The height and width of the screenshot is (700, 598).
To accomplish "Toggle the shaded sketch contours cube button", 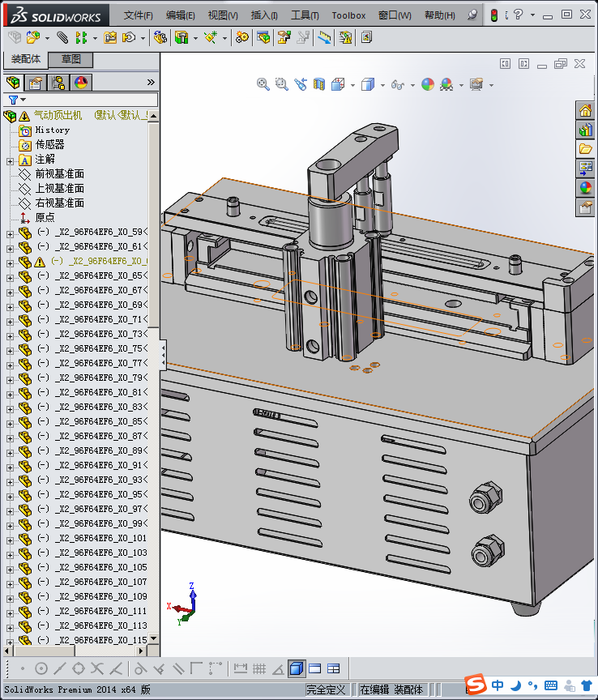I will (297, 668).
